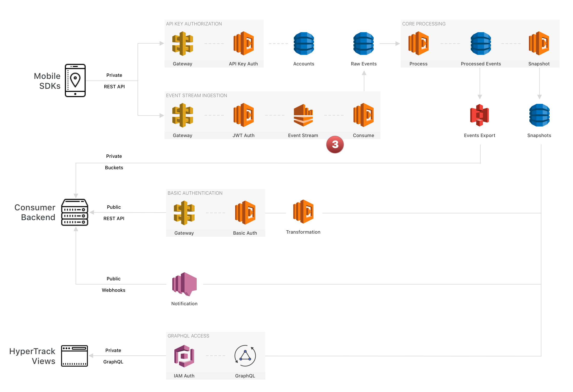
Task: Select the Transformation Lambda icon
Action: 303,212
